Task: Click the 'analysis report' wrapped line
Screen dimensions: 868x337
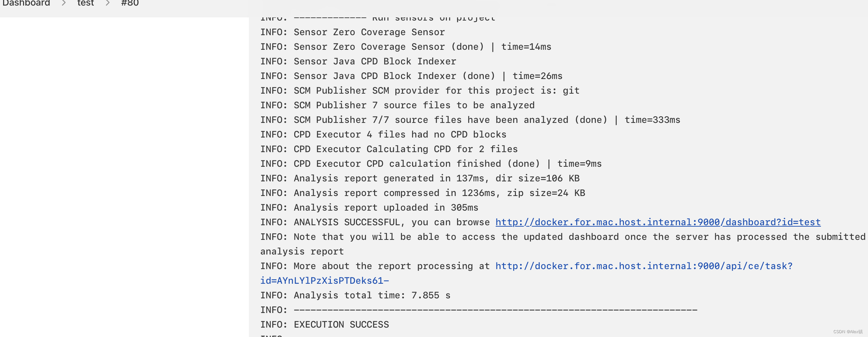Action: pyautogui.click(x=302, y=251)
